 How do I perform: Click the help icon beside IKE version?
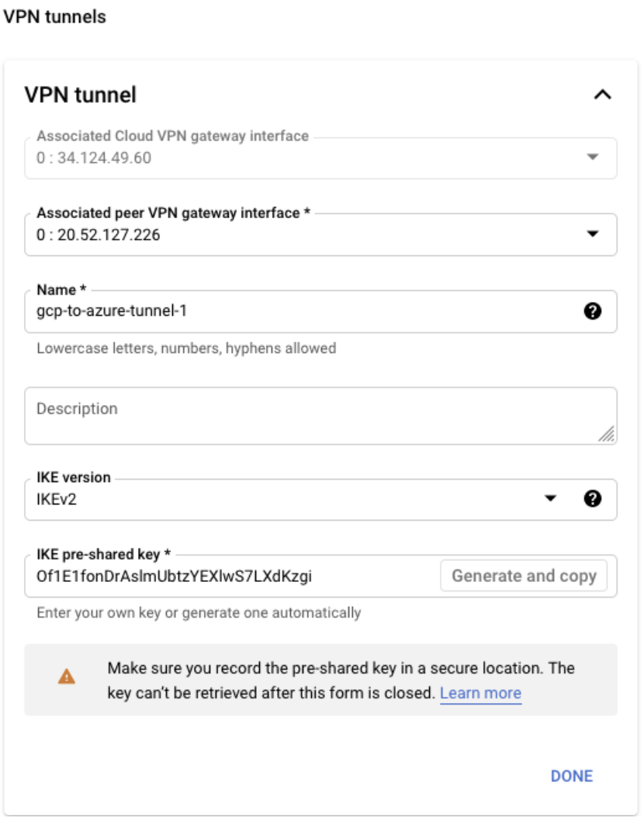point(592,499)
